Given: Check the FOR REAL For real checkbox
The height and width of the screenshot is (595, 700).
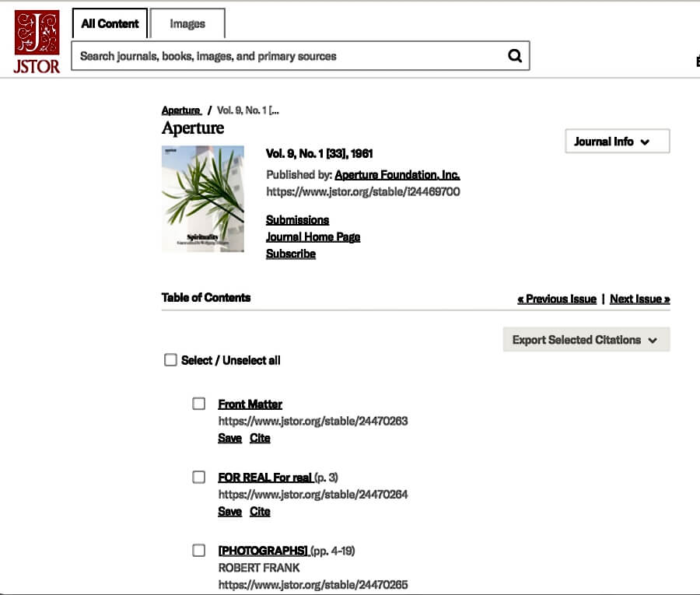Looking at the screenshot, I should [x=198, y=477].
